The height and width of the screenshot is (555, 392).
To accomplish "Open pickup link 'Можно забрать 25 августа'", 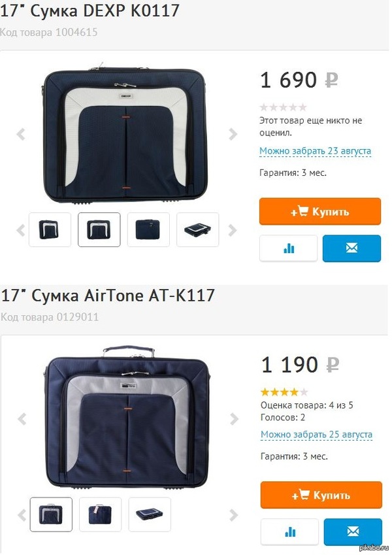I will [x=316, y=435].
